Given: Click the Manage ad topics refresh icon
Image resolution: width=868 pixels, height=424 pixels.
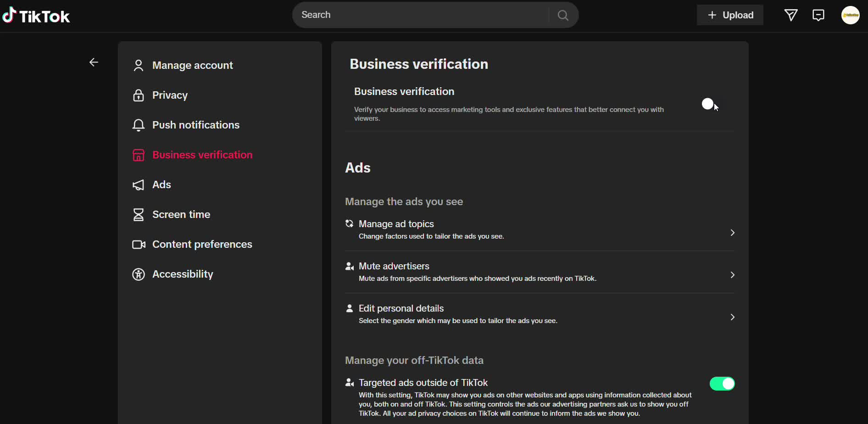Looking at the screenshot, I should click(350, 223).
